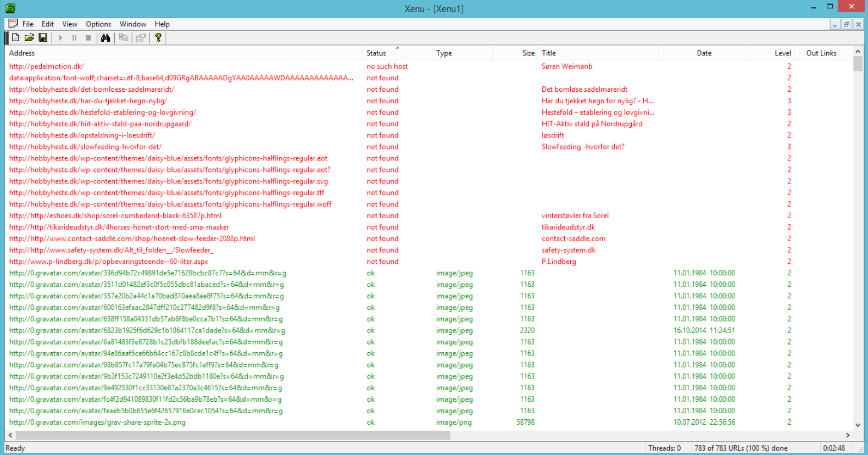The image size is (868, 455).
Task: Click the vertical scrollbar down arrow
Action: 858,425
